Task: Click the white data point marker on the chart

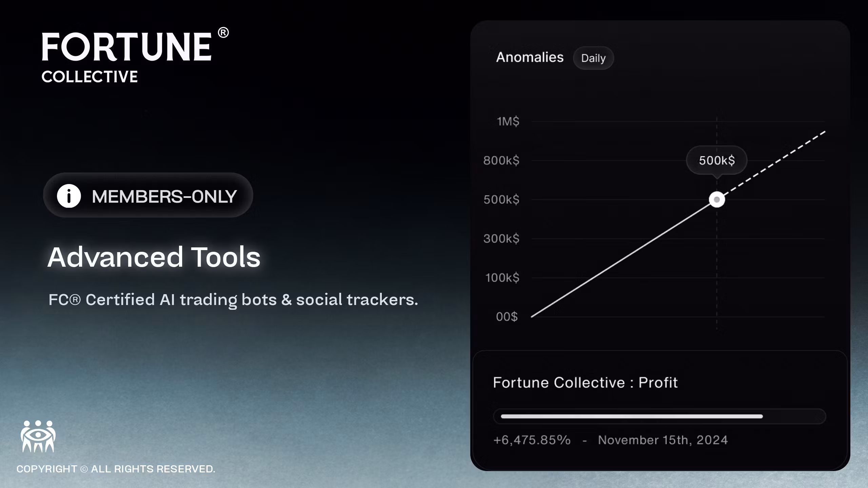Action: coord(717,200)
